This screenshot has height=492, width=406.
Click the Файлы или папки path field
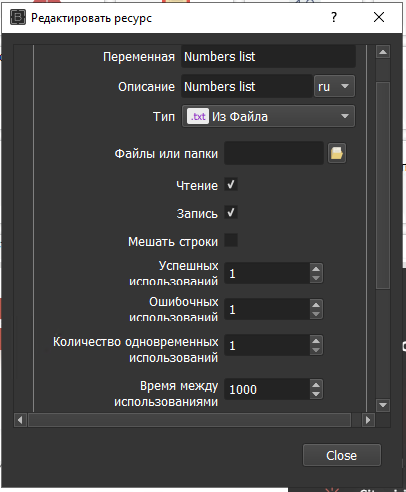(x=274, y=153)
